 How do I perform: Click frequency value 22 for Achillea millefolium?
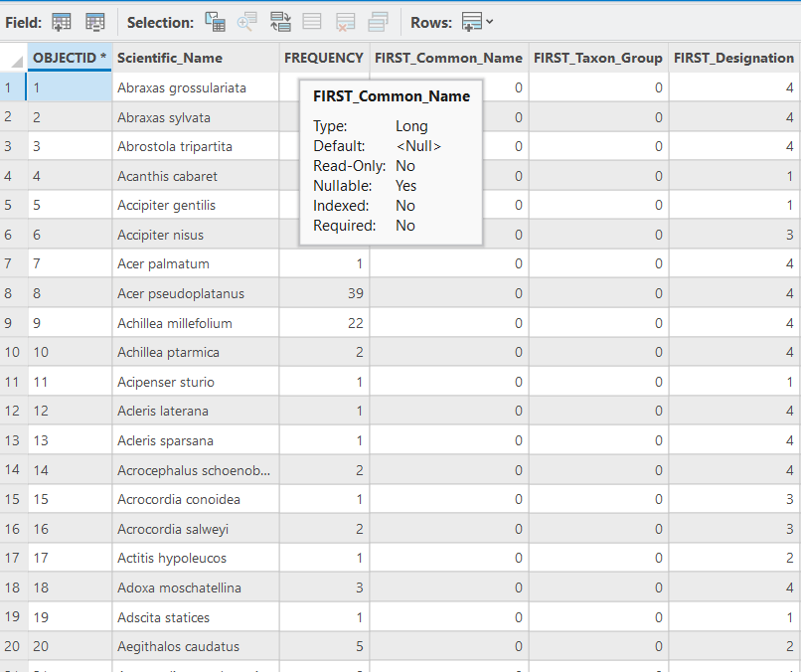pos(324,323)
